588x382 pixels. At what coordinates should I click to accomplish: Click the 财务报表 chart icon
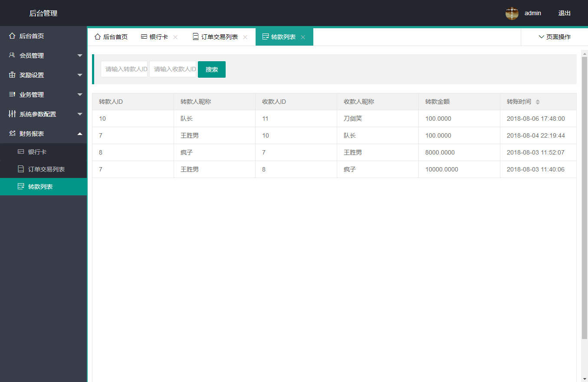[x=12, y=134]
